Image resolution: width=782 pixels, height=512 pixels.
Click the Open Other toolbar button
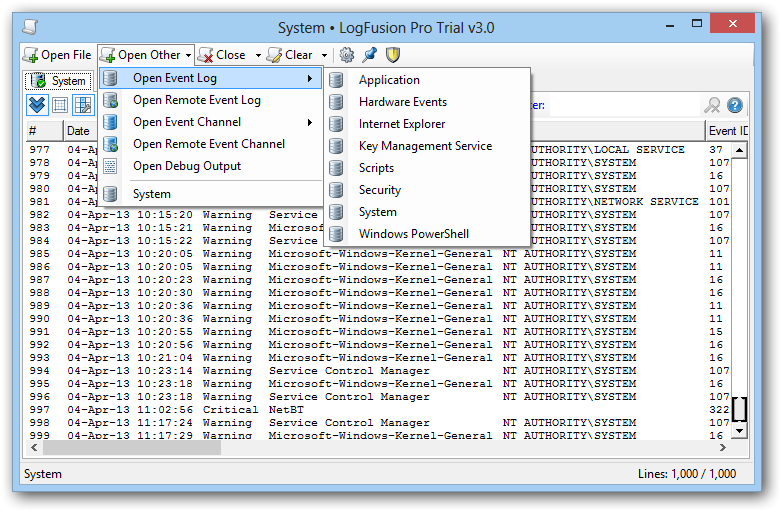(x=141, y=55)
